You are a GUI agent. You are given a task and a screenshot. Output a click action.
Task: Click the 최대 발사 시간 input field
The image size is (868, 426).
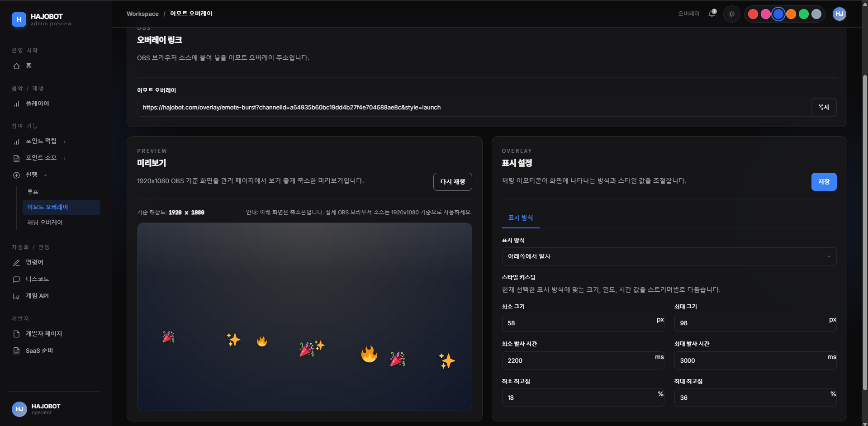click(x=755, y=360)
